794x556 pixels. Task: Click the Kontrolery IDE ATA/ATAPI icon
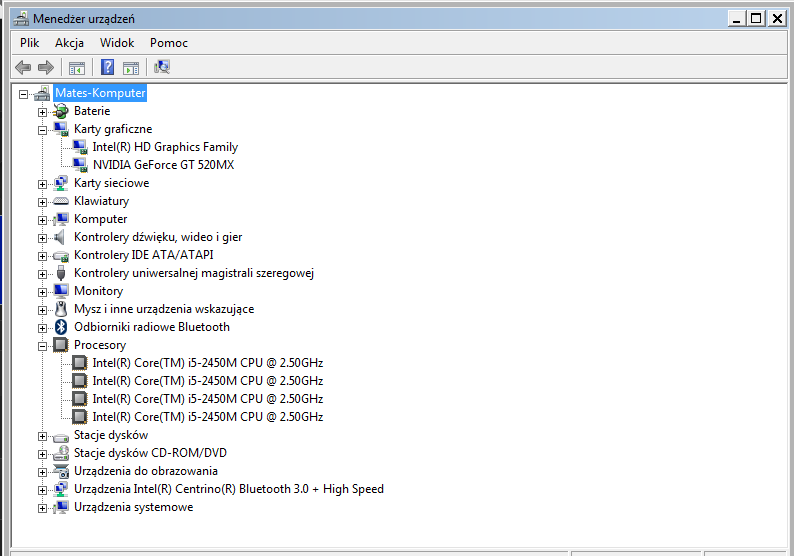click(x=61, y=256)
